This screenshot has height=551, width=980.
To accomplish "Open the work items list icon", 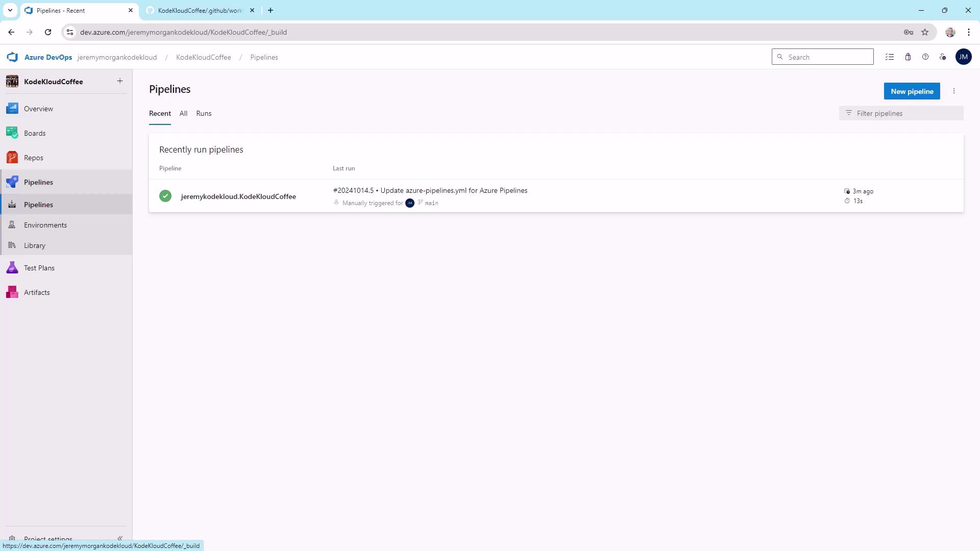I will click(890, 57).
